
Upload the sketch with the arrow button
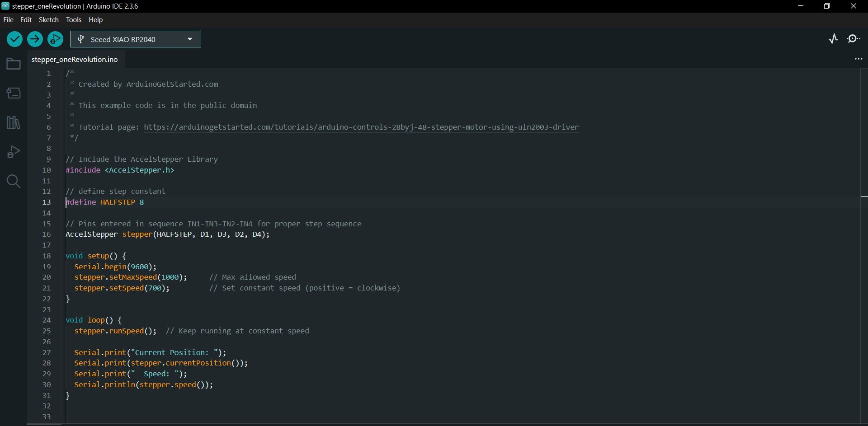tap(35, 39)
